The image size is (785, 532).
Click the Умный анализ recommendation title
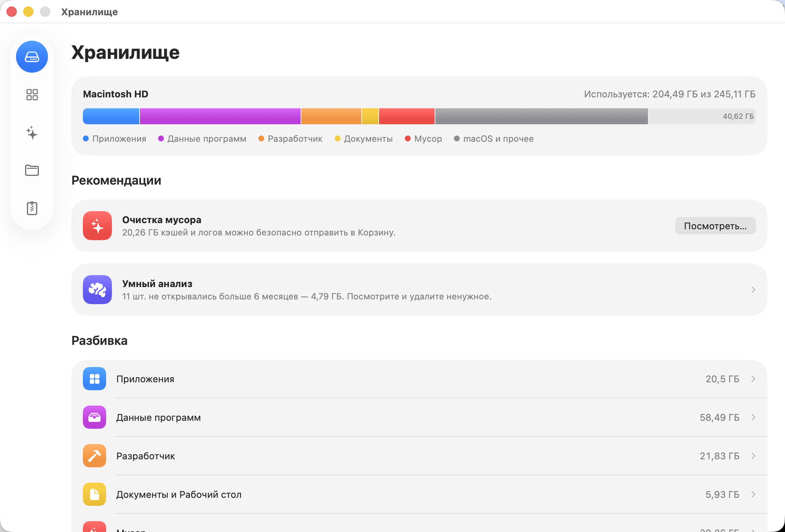click(157, 283)
